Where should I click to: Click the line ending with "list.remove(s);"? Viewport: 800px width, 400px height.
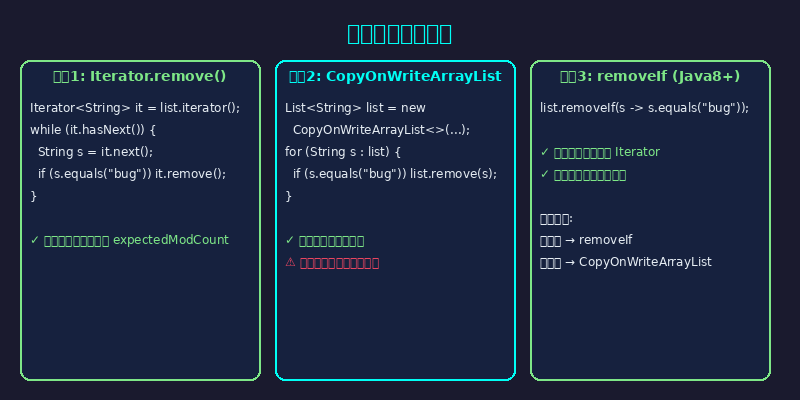coord(395,174)
